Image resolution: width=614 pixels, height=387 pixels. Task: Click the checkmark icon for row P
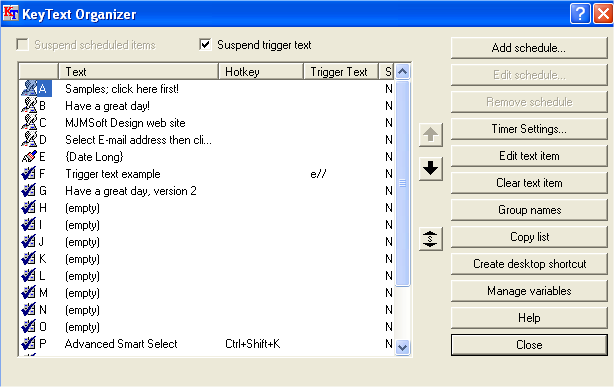[x=29, y=344]
